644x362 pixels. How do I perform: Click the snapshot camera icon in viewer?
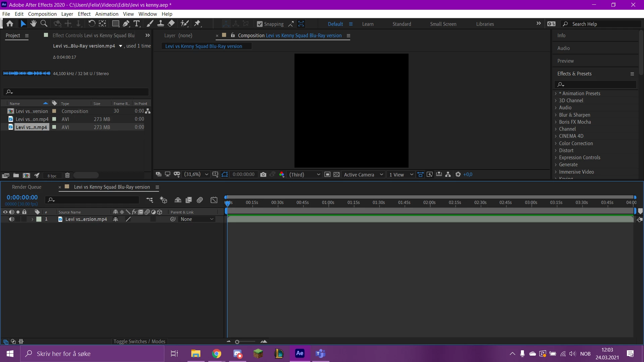coord(263,175)
